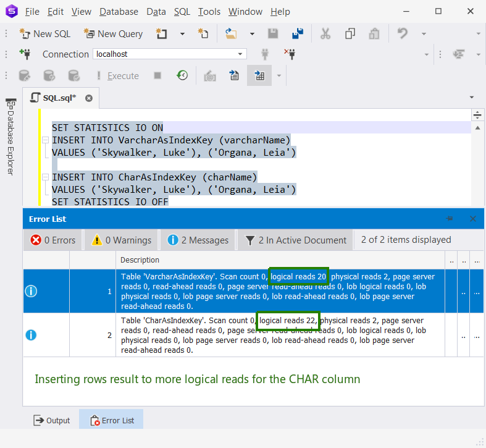Click the New Query toolbar button

pos(114,33)
